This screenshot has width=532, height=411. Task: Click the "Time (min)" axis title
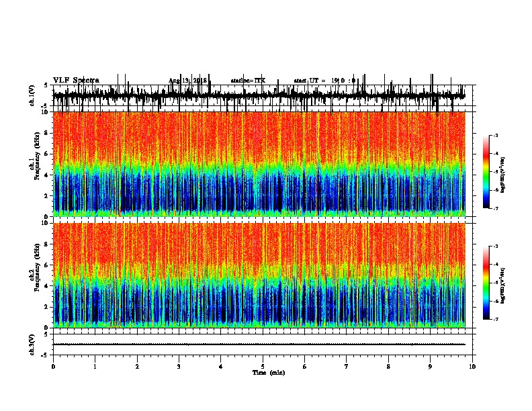tap(269, 373)
